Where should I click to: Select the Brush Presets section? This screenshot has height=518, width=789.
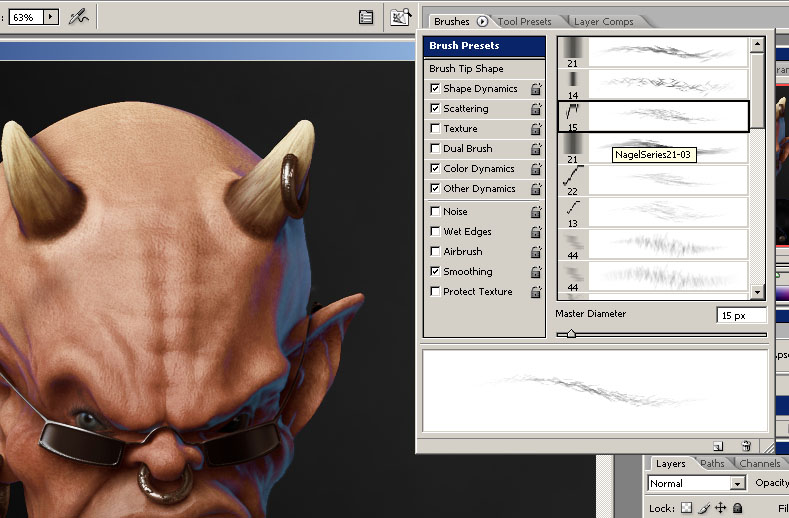tap(484, 46)
